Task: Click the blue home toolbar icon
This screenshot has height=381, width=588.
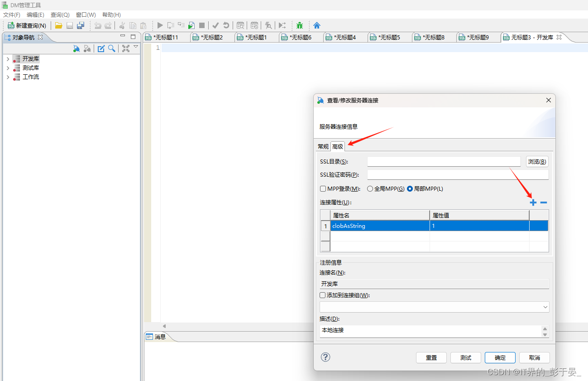Action: point(317,26)
